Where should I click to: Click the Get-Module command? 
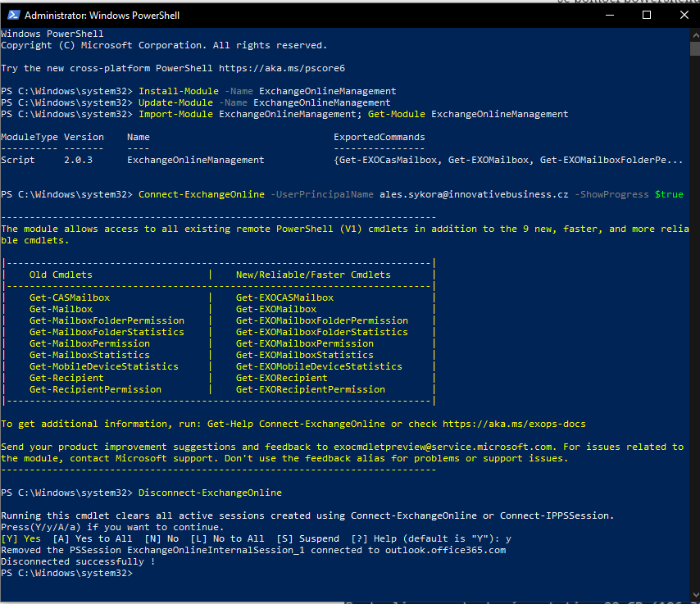click(x=397, y=114)
